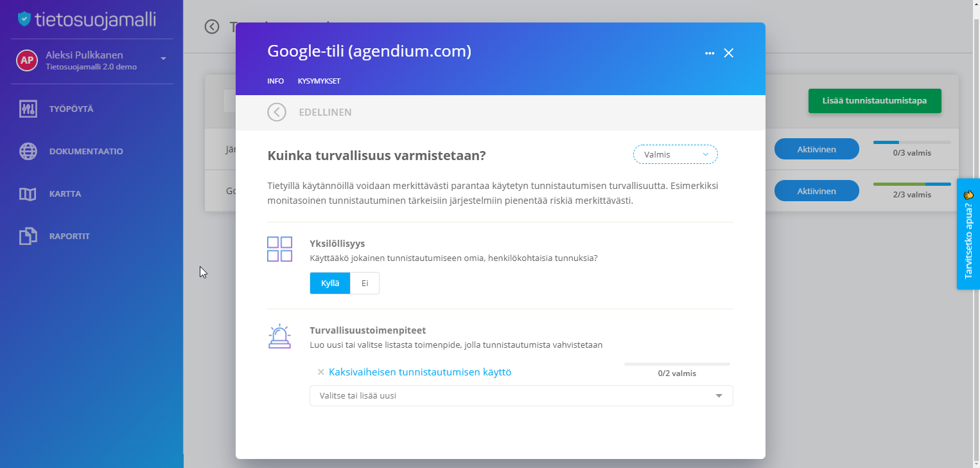Open Raportit in the sidebar
Screen dimensions: 980x468
coord(69,237)
